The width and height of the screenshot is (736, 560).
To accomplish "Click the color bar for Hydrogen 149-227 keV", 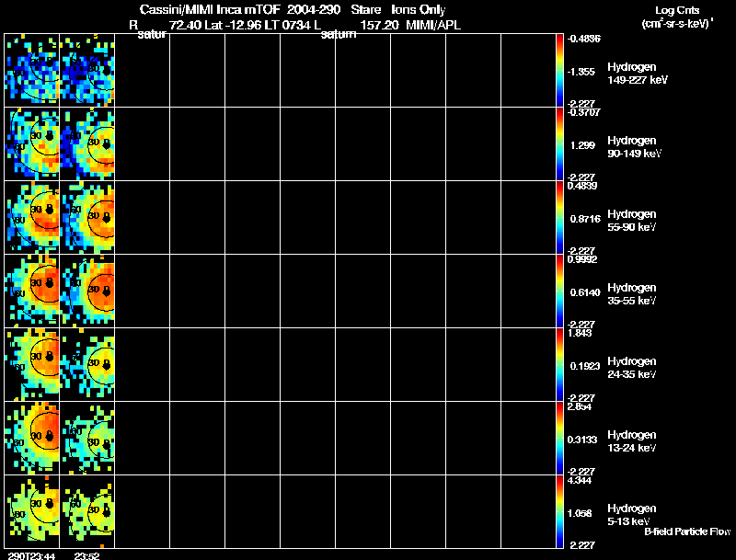I will 559,71.
